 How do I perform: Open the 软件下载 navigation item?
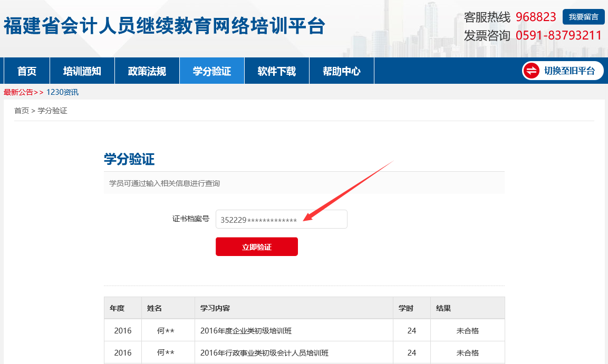tap(276, 71)
